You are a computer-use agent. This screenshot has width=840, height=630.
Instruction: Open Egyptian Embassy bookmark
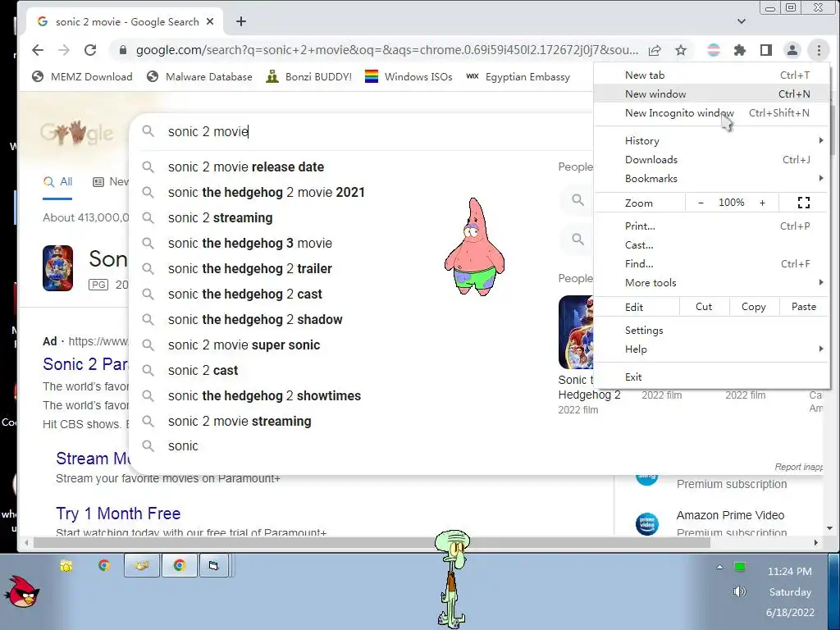[518, 76]
